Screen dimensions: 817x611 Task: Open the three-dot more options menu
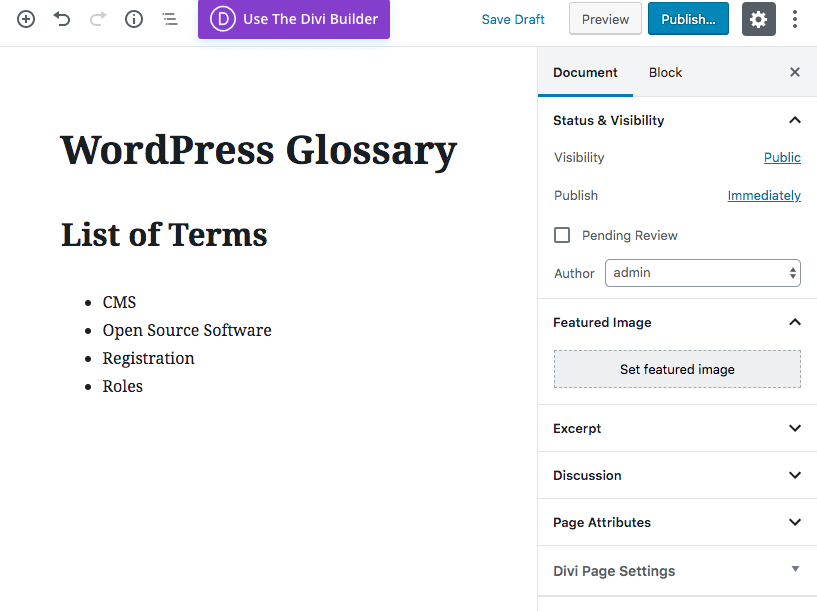pos(795,19)
